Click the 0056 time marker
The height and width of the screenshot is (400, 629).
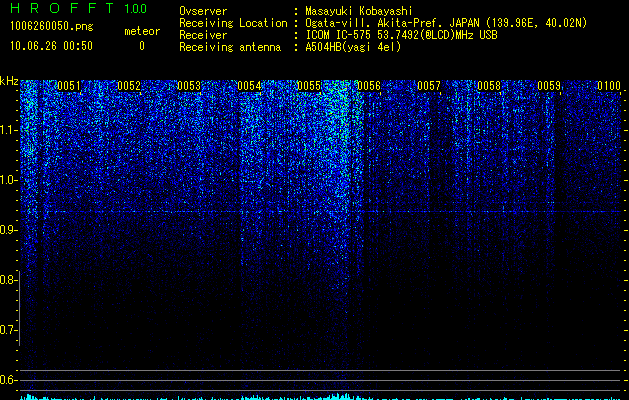coord(369,86)
